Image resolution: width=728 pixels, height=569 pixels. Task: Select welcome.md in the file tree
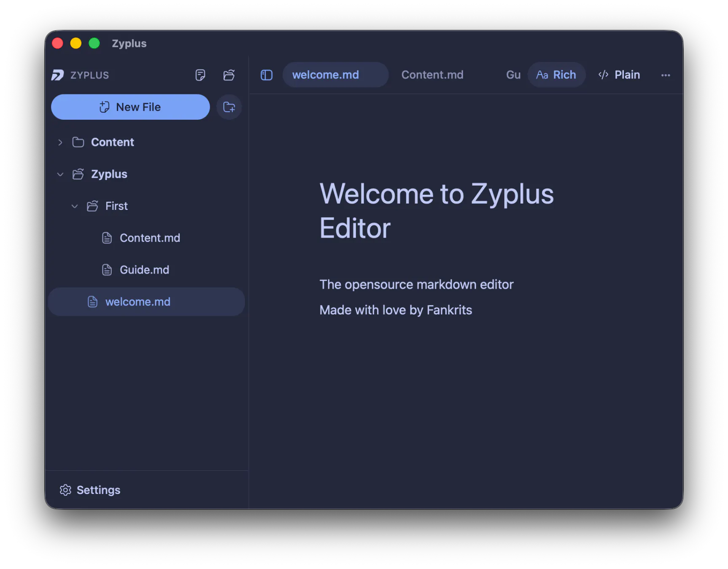click(146, 302)
